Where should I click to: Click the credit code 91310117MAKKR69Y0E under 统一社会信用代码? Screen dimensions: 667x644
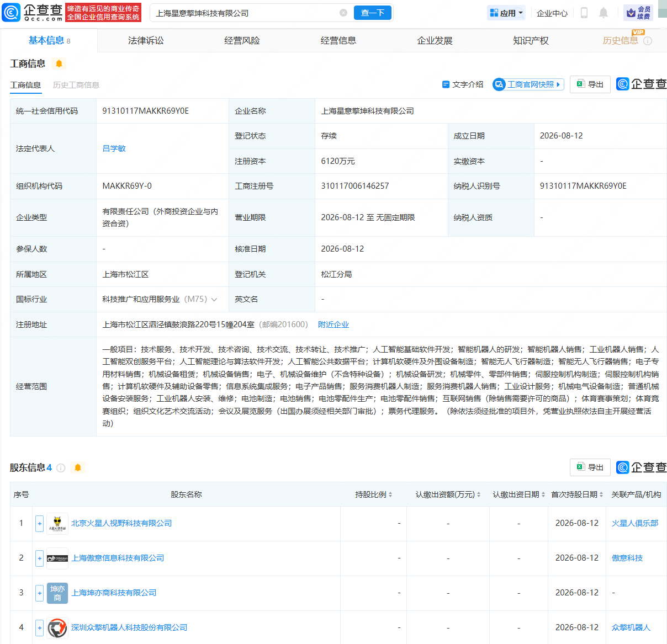pyautogui.click(x=146, y=111)
